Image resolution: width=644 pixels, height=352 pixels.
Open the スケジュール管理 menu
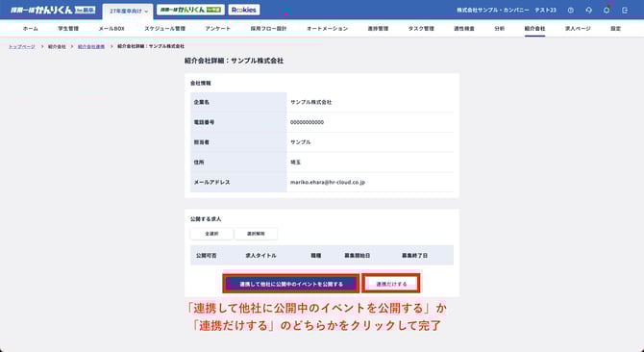point(164,29)
